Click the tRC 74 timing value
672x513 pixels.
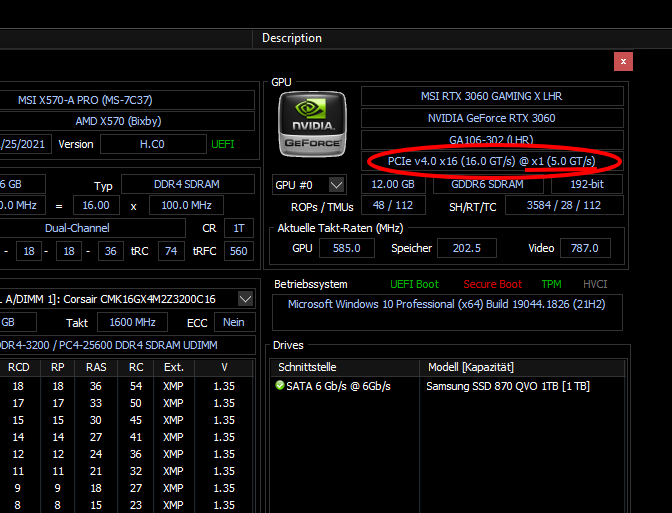(171, 251)
